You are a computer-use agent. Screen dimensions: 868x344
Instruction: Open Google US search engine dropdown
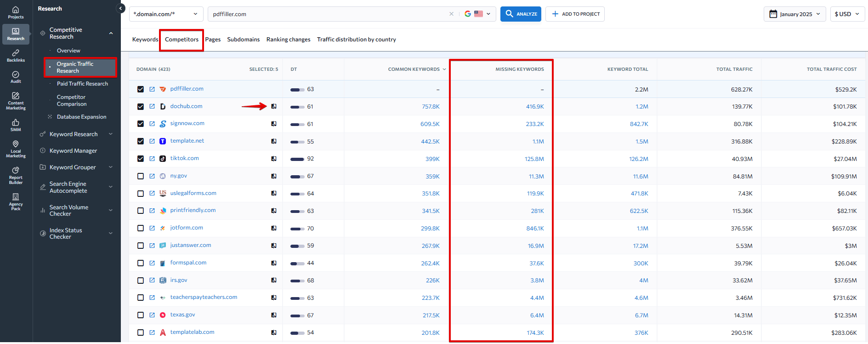[478, 14]
